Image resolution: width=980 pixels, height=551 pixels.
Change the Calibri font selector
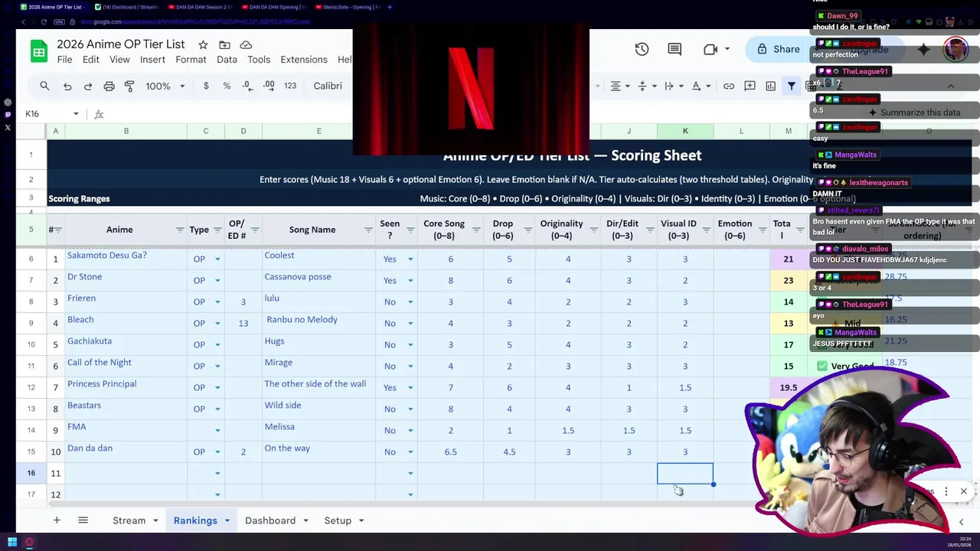328,86
